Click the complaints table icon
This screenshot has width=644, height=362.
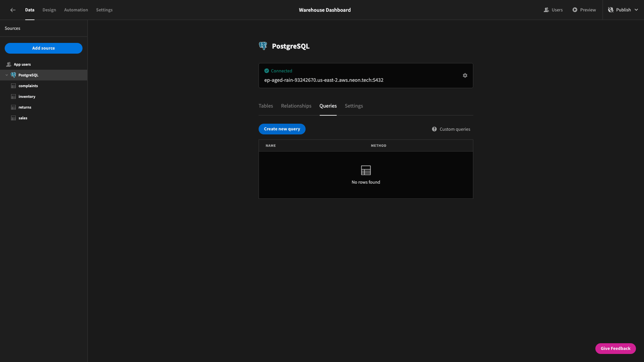[x=13, y=86]
